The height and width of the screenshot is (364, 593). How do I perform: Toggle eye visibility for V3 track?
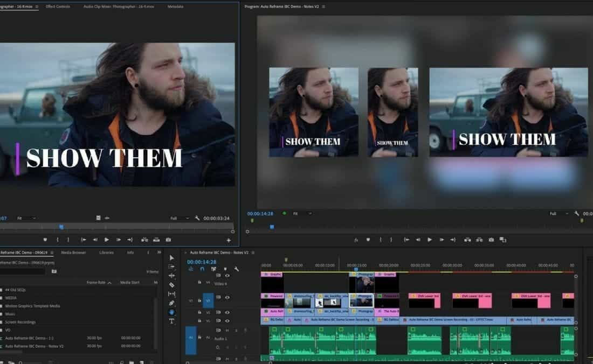pos(227,298)
